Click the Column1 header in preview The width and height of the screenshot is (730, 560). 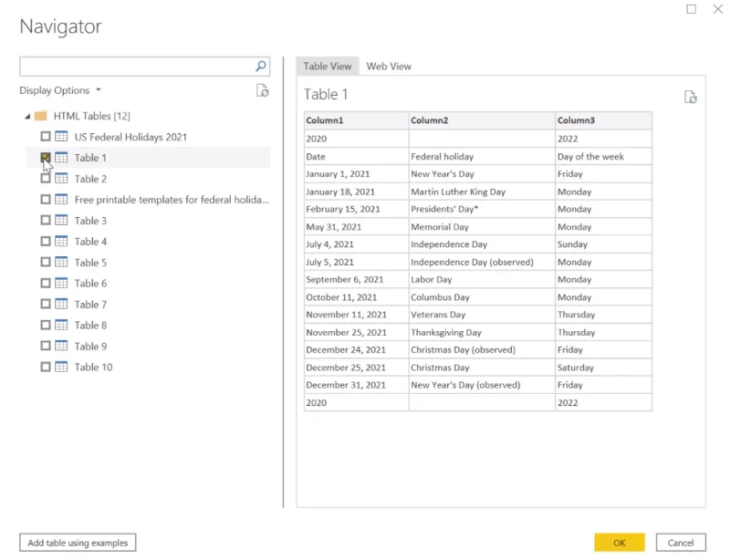[x=357, y=120]
